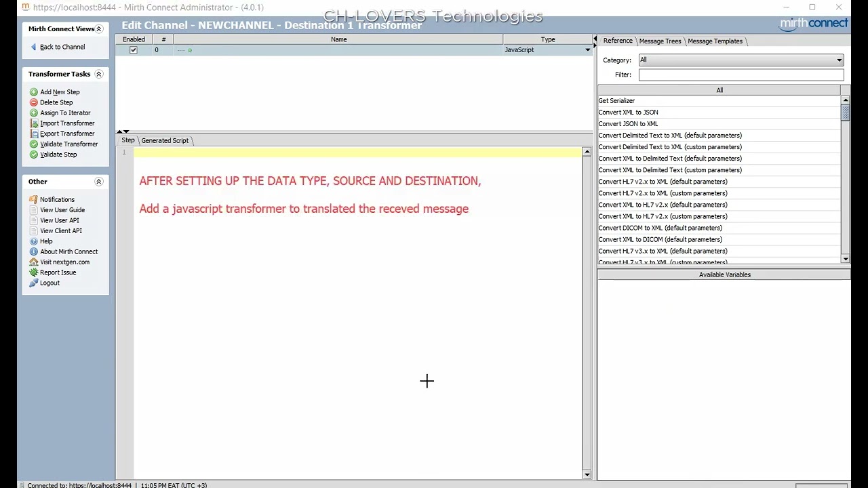Click the Notifications icon
868x488 pixels.
coord(34,200)
